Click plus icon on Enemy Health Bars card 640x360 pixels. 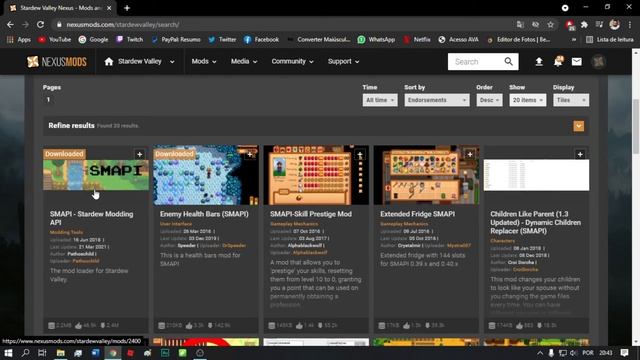pyautogui.click(x=250, y=154)
